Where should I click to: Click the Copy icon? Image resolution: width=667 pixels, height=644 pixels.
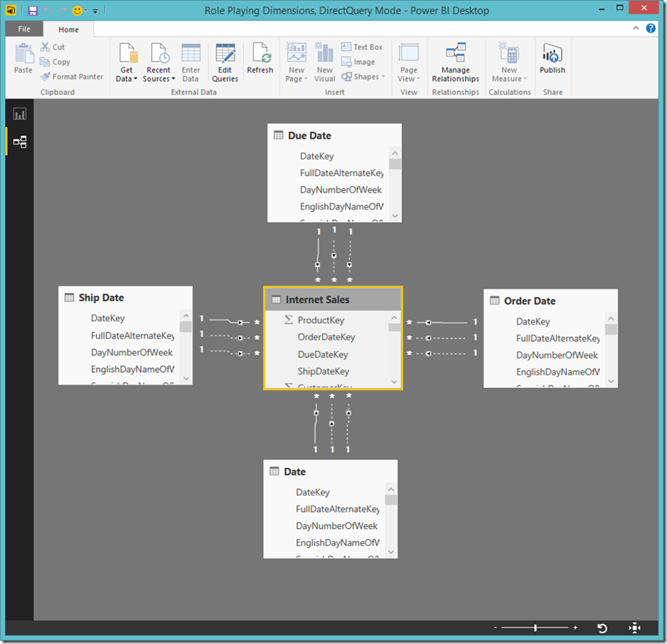[x=45, y=62]
